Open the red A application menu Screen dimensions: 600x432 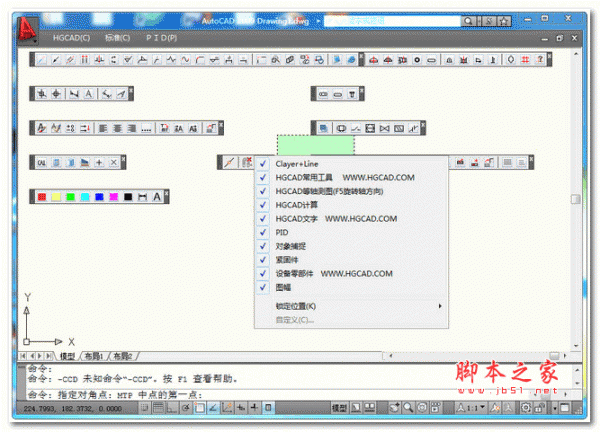pyautogui.click(x=28, y=29)
